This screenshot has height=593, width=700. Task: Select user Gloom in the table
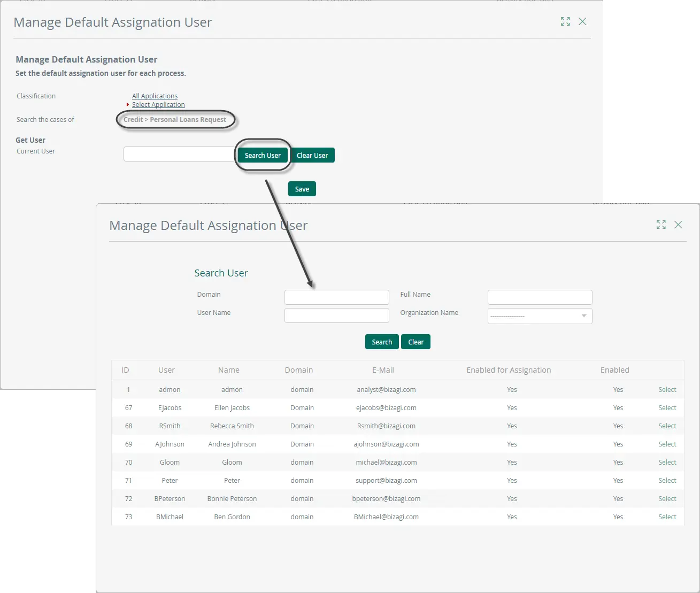point(667,463)
